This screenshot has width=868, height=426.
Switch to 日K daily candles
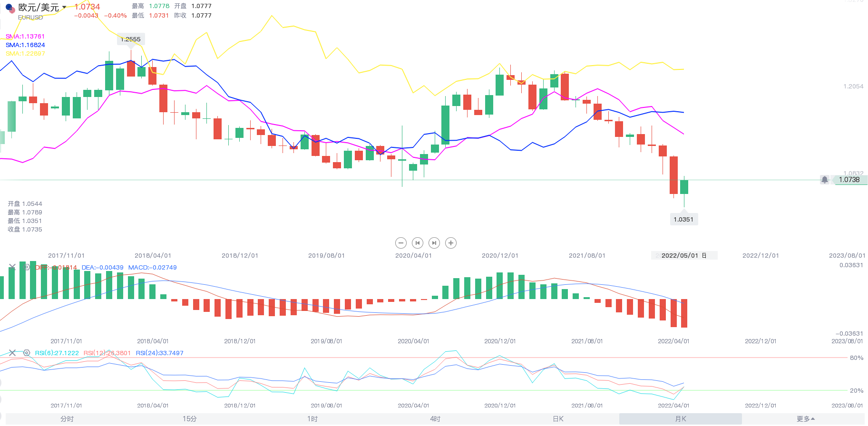click(558, 419)
